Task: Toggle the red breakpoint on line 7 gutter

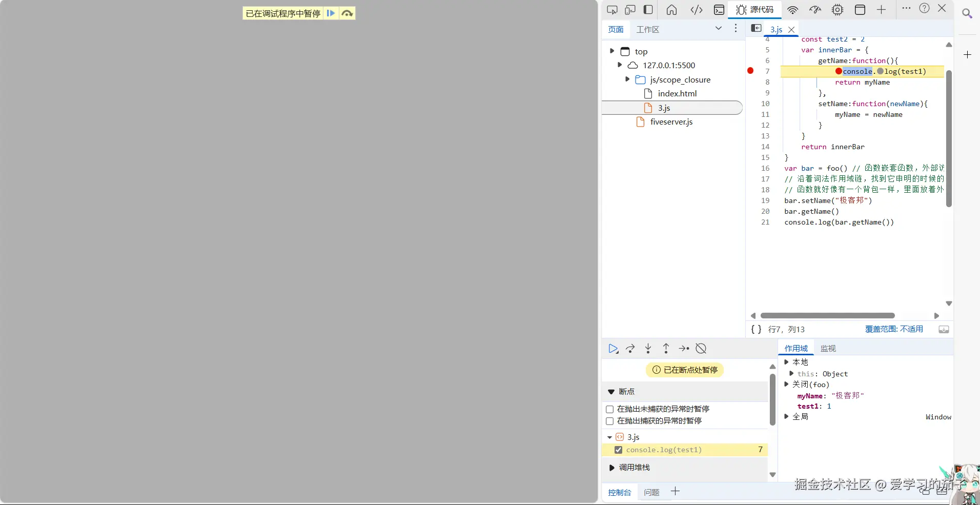Action: click(750, 71)
